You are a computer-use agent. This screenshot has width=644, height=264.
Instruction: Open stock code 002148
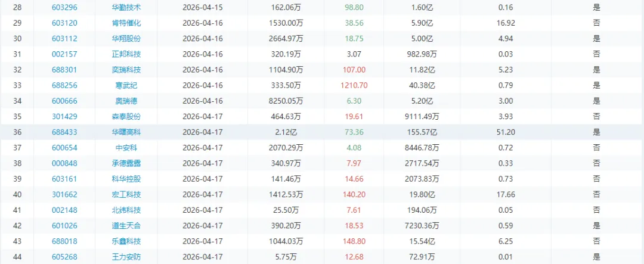[64, 210]
